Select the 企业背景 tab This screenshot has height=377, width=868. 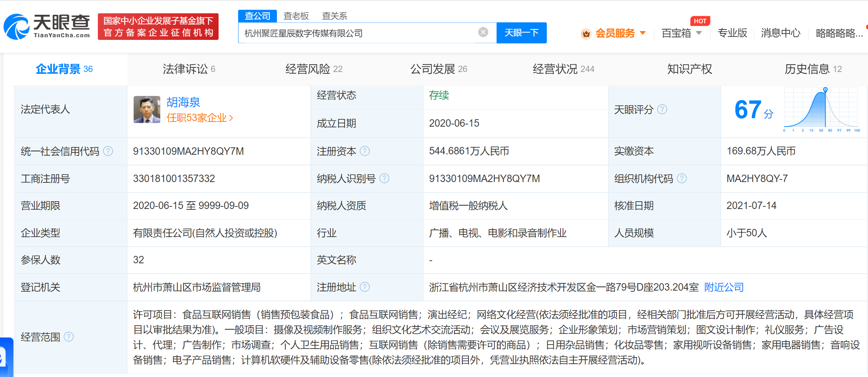click(64, 69)
